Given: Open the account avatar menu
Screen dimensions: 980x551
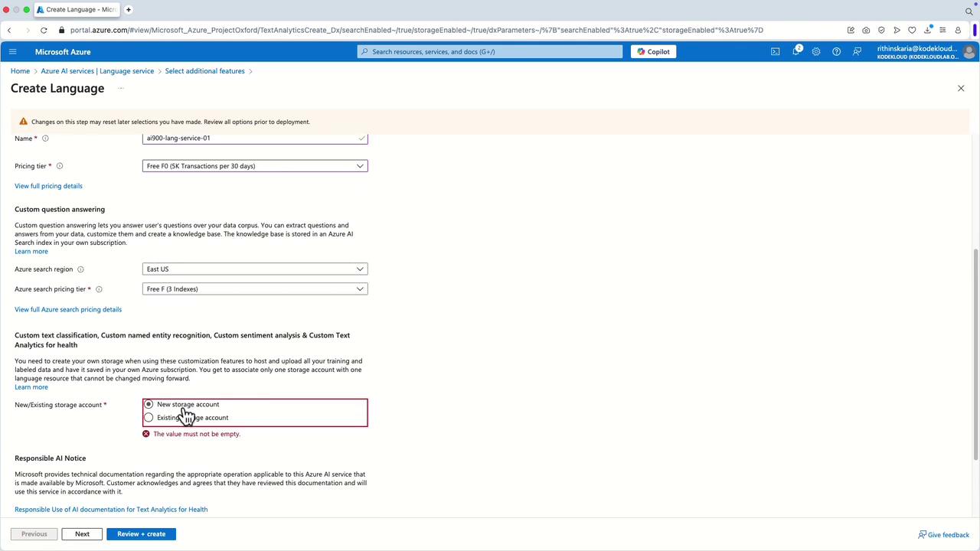Looking at the screenshot, I should tap(969, 52).
